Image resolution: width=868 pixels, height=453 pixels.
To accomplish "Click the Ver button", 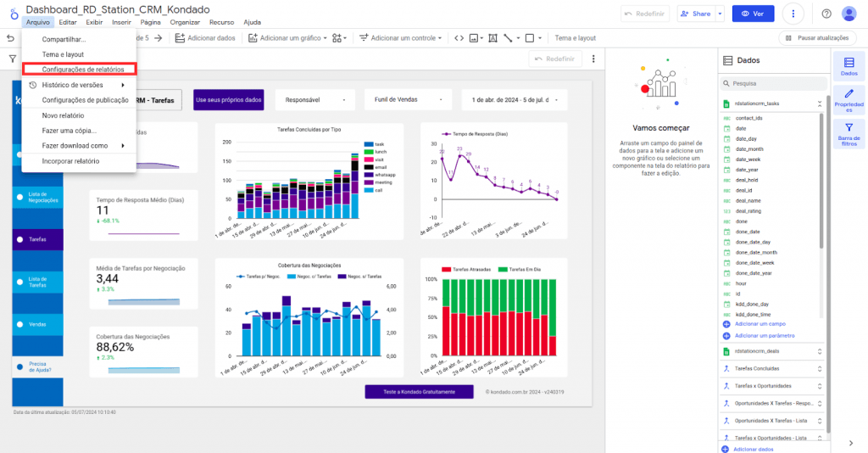I will point(754,14).
